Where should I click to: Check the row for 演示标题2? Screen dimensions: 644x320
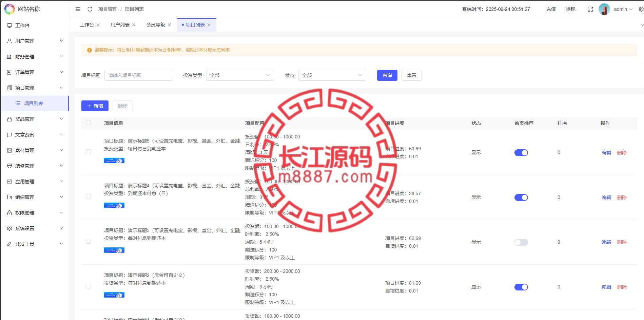[89, 286]
